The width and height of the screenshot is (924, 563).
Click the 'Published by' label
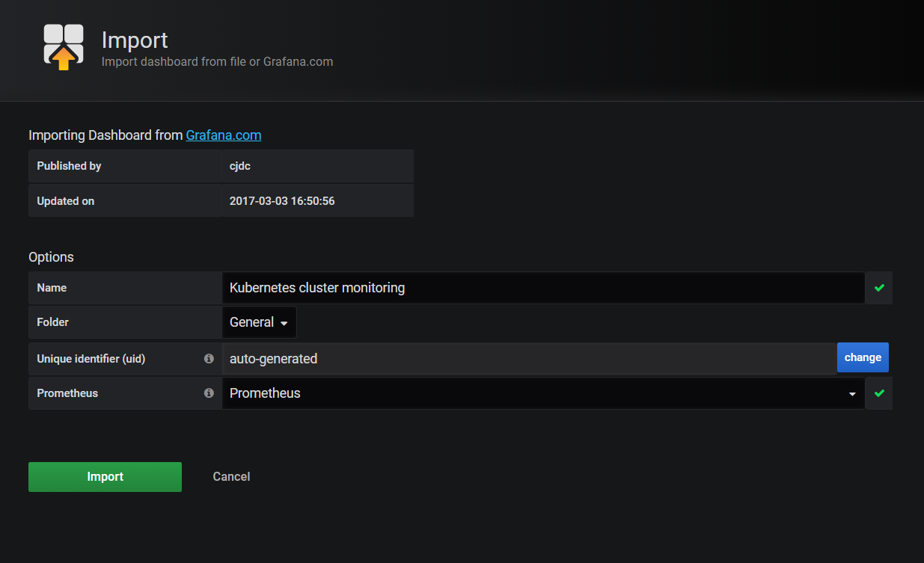69,166
